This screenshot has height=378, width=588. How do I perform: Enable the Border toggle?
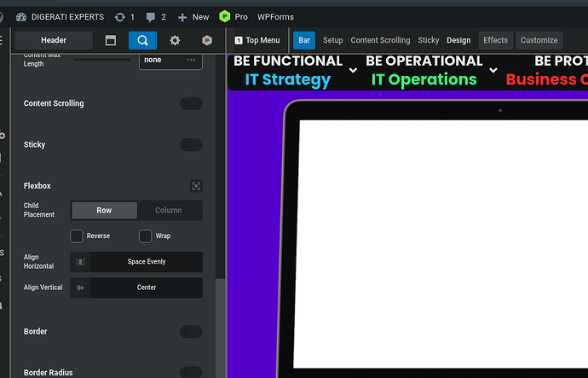(191, 331)
